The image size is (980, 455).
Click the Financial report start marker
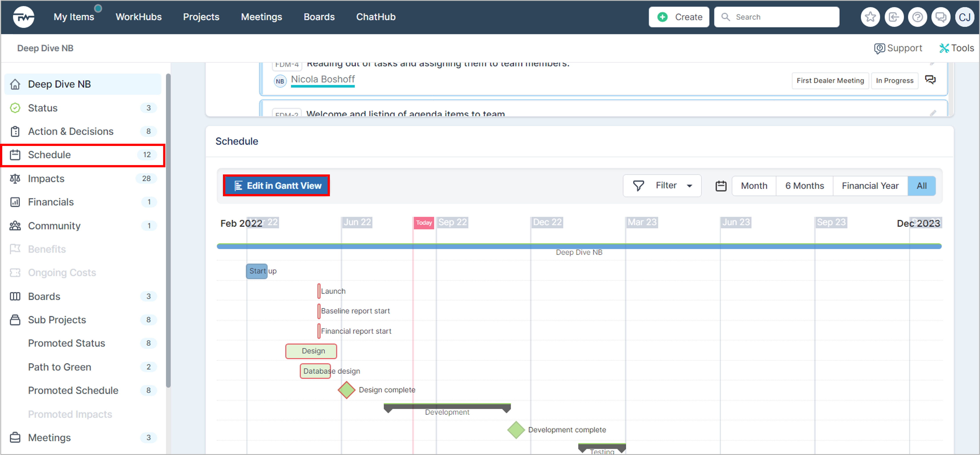(319, 331)
